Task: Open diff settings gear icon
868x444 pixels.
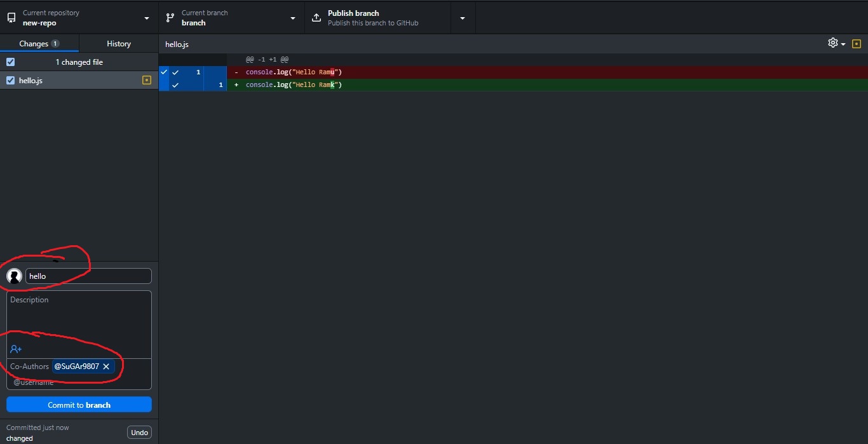Action: tap(833, 43)
